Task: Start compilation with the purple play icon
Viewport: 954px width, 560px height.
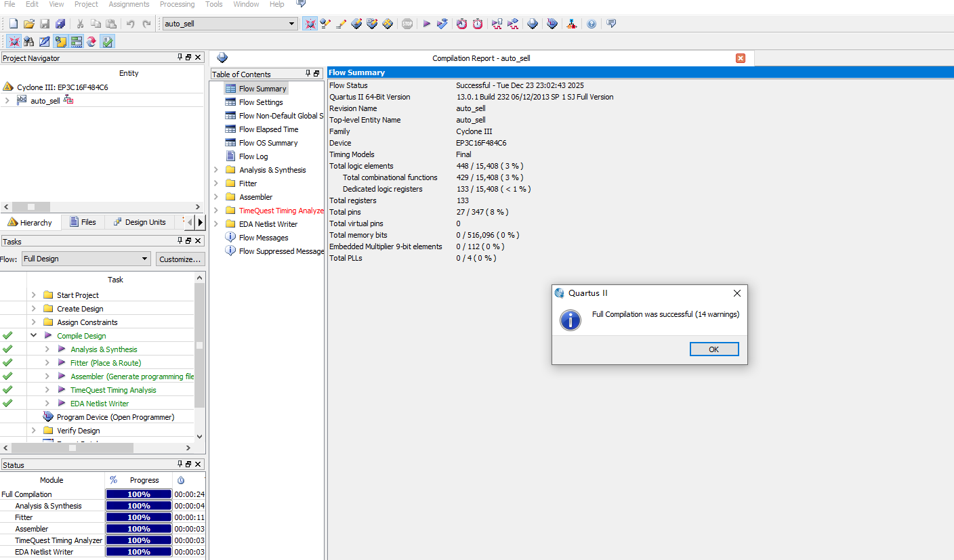Action: 427,24
